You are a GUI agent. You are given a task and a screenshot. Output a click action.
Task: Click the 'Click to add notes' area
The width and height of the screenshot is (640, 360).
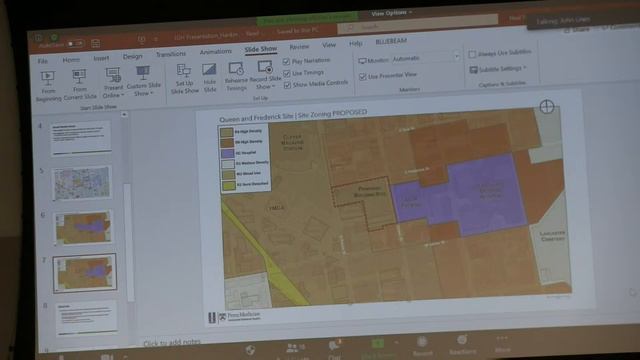pos(172,342)
